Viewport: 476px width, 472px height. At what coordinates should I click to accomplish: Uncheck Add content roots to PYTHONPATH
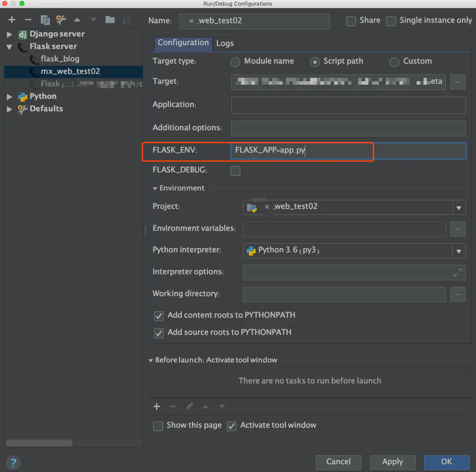click(159, 316)
